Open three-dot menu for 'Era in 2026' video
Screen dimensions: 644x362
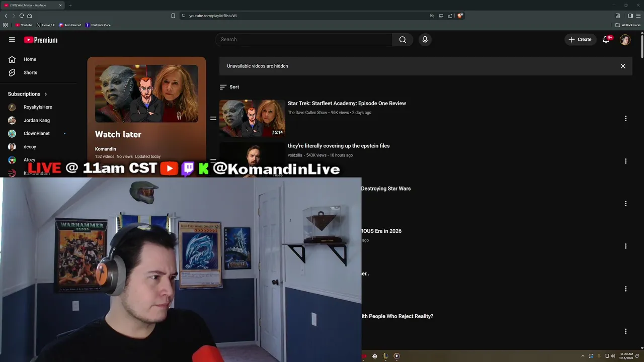pyautogui.click(x=626, y=246)
